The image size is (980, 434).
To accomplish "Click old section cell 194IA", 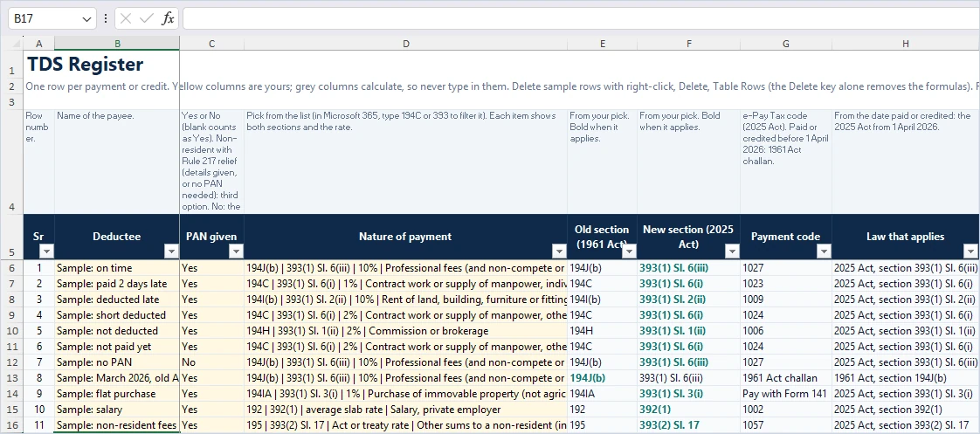I will pos(603,394).
